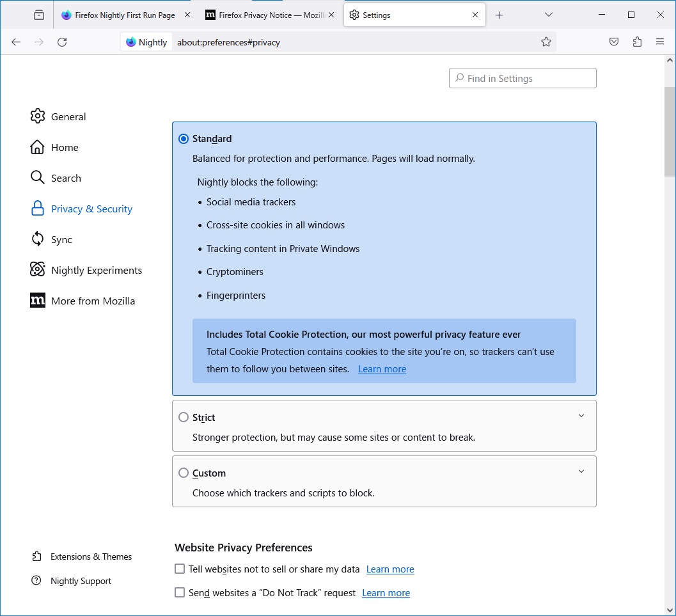Viewport: 676px width, 616px height.
Task: Click Tracking content in Private Windows text
Action: point(283,249)
